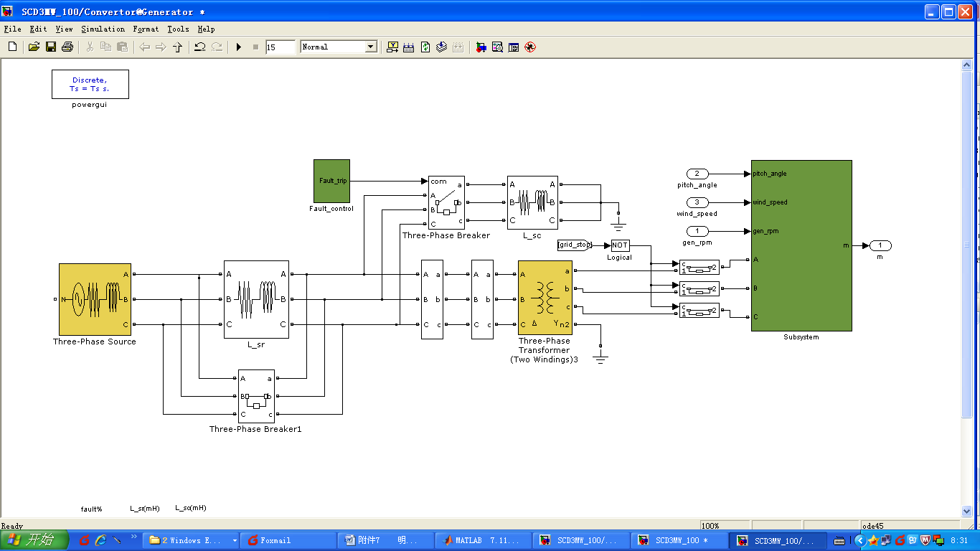The image size is (980, 551).
Task: Click the Copy icon in the toolbar
Action: coord(105,47)
